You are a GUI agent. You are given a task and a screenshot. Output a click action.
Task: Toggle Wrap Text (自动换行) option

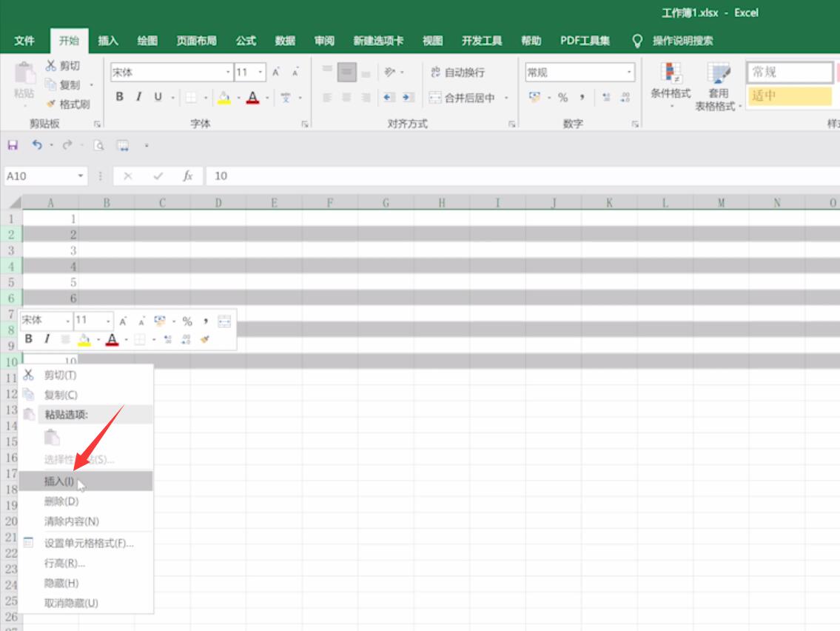coord(457,73)
